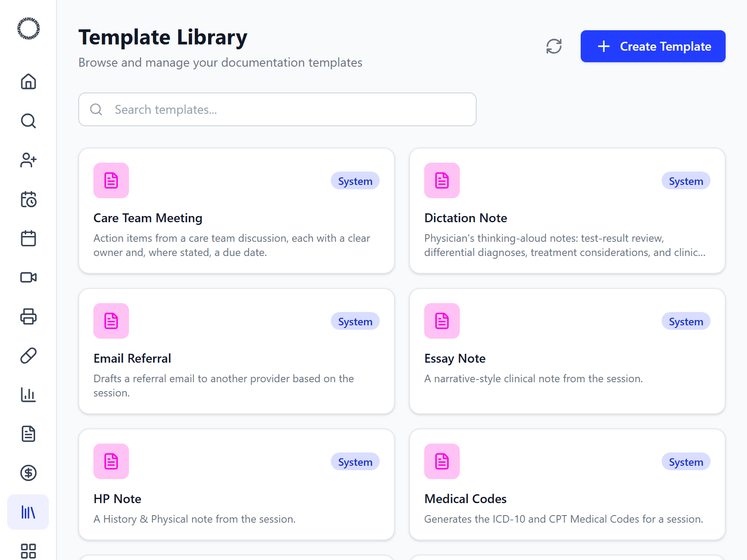Click the Create Template button
The width and height of the screenshot is (747, 560).
point(653,46)
